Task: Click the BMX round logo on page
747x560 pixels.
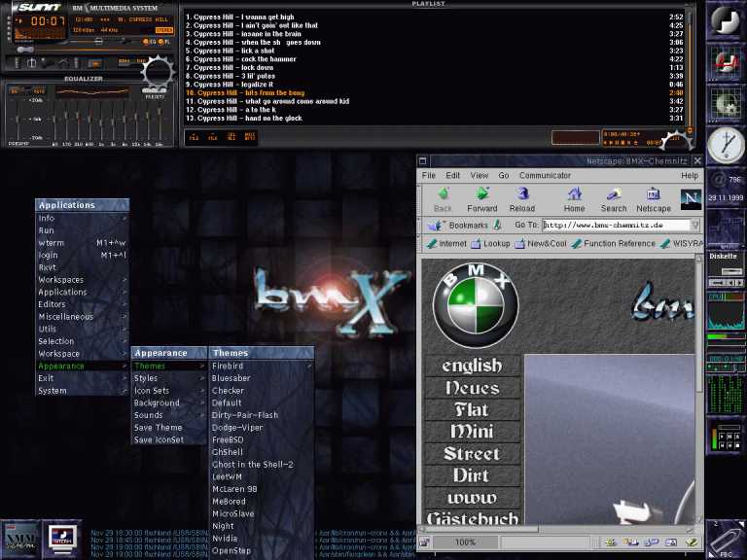Action: (x=476, y=304)
